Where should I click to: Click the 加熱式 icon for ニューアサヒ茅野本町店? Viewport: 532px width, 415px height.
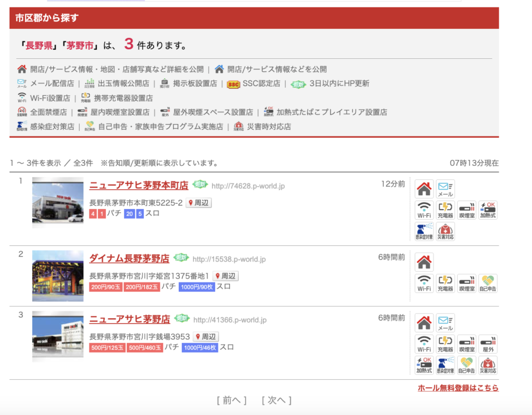487,210
